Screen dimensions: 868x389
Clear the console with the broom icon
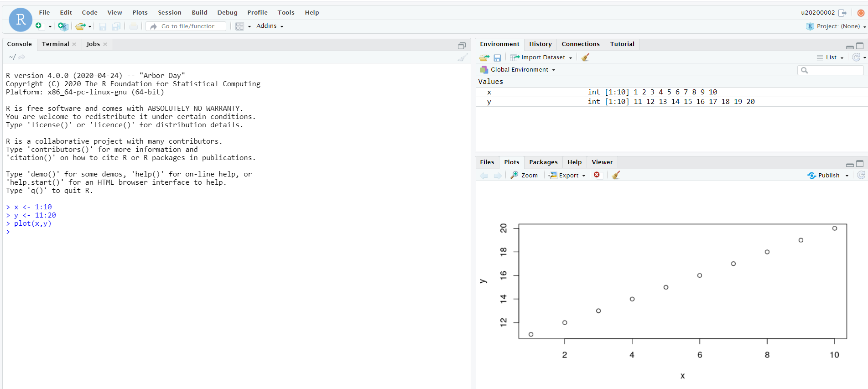point(463,57)
